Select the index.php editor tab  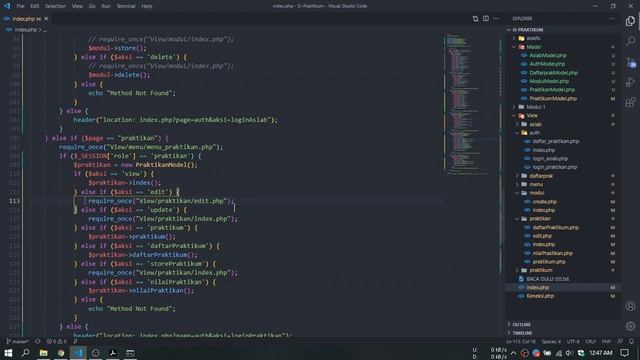26,19
